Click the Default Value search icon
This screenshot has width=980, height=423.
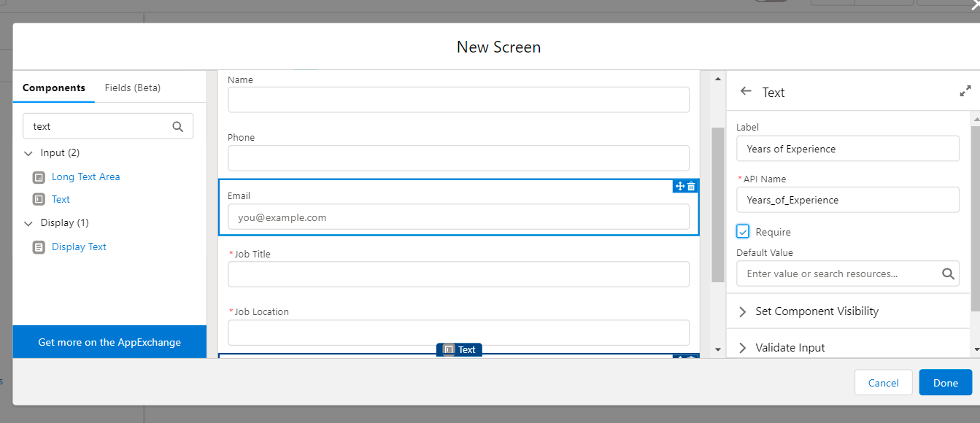pyautogui.click(x=948, y=274)
